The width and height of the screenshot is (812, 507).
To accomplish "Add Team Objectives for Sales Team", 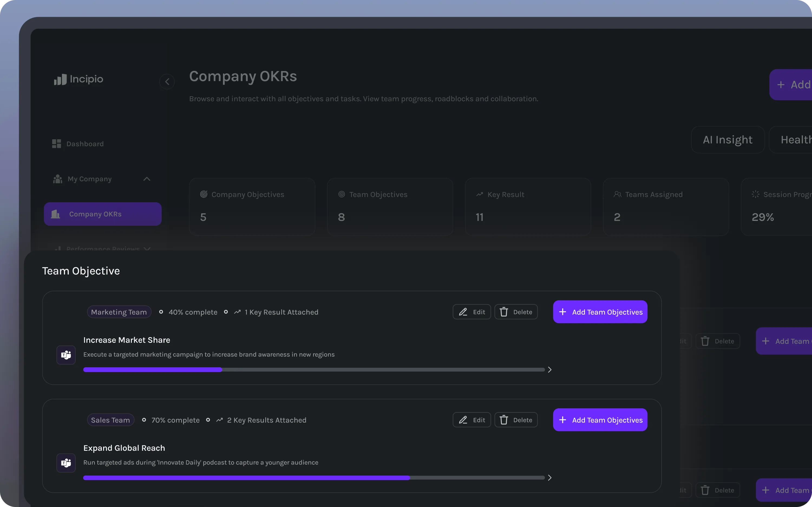I will (600, 420).
